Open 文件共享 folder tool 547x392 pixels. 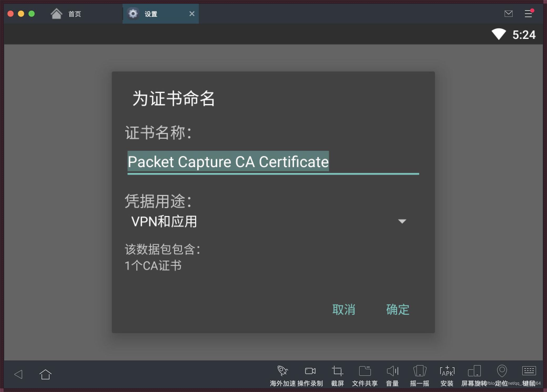tap(365, 376)
